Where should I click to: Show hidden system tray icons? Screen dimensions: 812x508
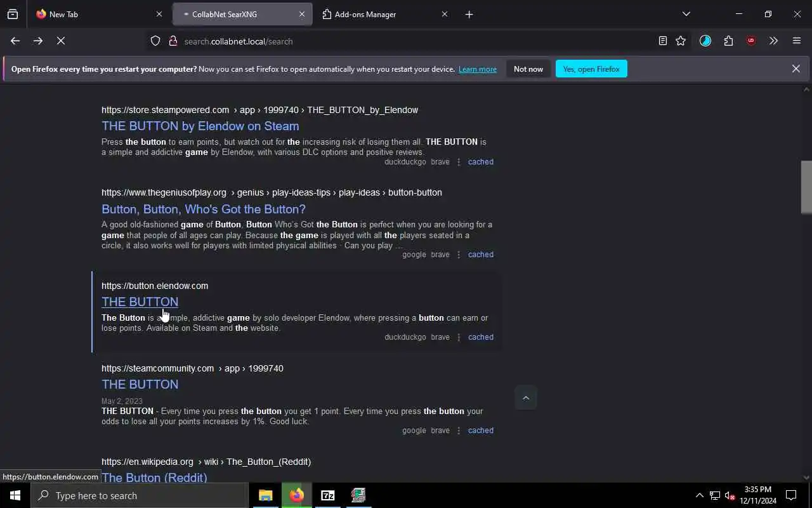coord(699,495)
